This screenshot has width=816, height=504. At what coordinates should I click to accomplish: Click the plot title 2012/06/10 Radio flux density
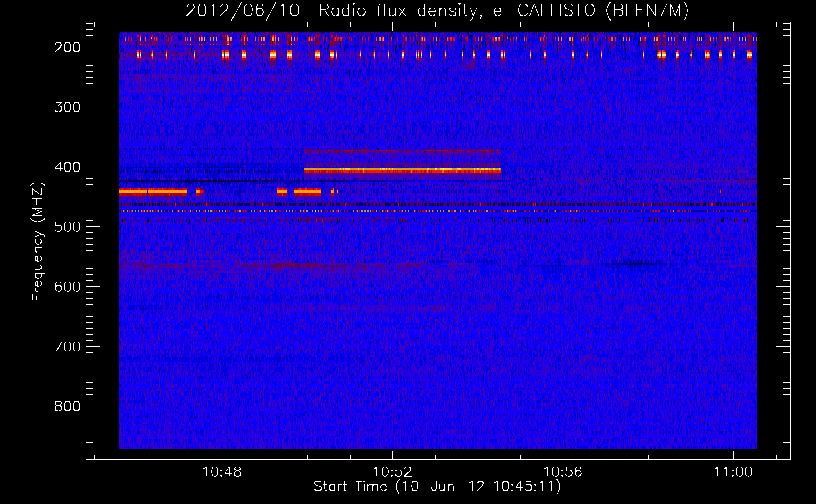(437, 10)
